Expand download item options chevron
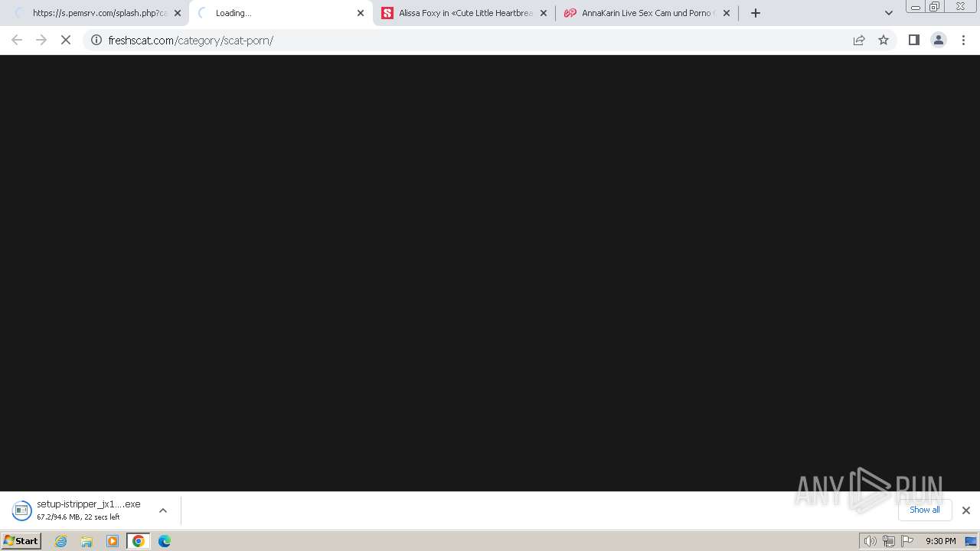The height and width of the screenshot is (551, 980). click(162, 510)
